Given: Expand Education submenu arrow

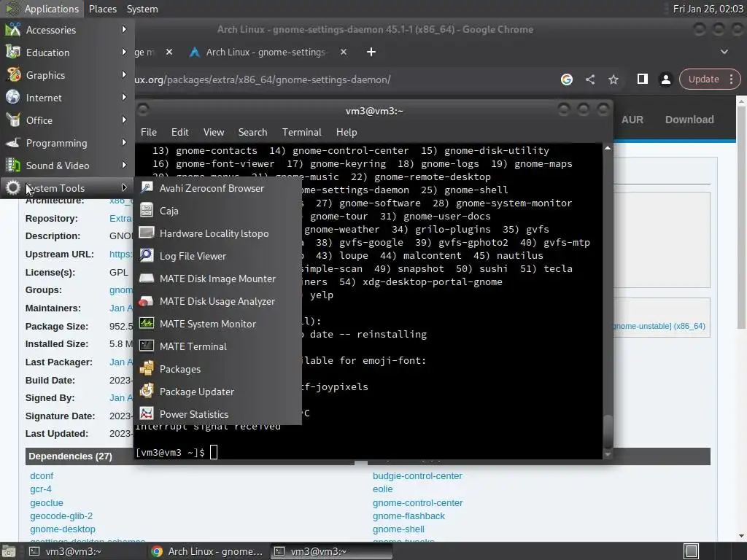Looking at the screenshot, I should [x=124, y=52].
